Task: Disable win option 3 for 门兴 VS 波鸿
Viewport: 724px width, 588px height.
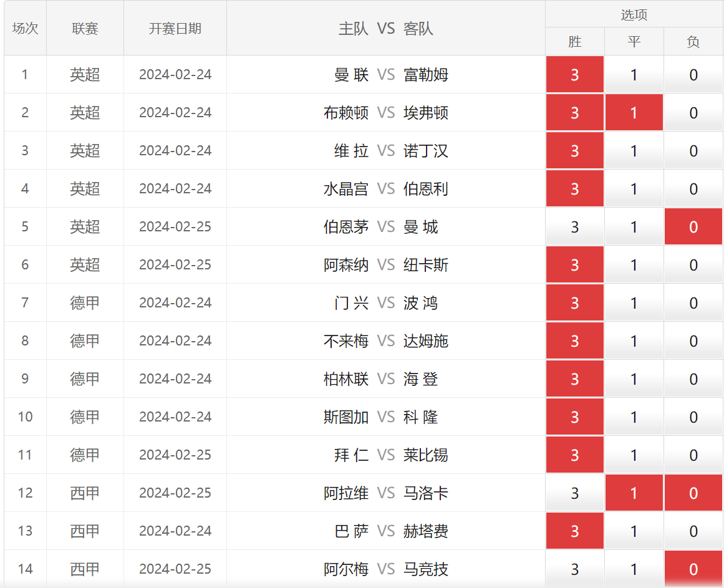Action: click(x=575, y=303)
